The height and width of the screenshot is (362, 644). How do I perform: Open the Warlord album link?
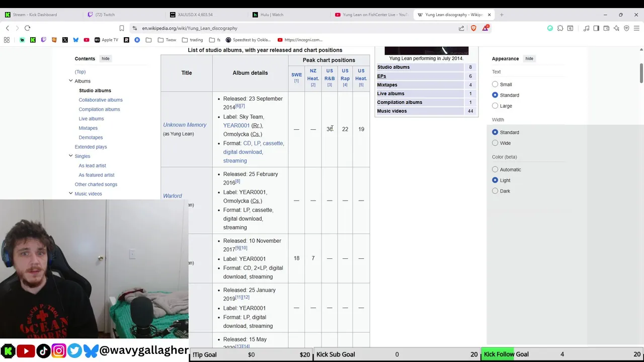(x=173, y=196)
